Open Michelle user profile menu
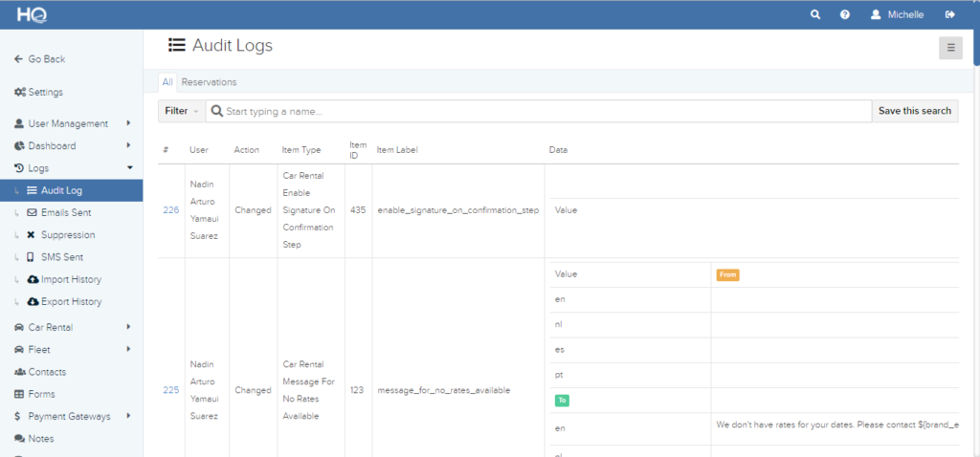The image size is (980, 457). click(897, 15)
